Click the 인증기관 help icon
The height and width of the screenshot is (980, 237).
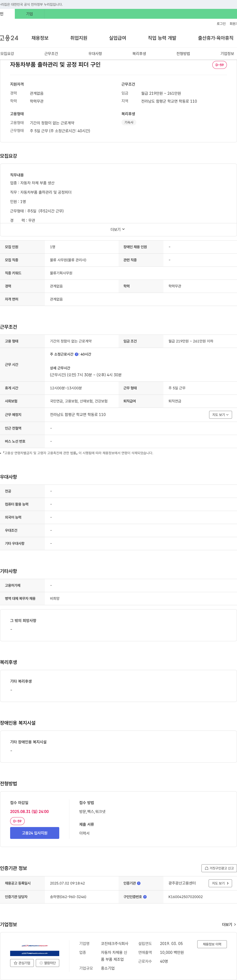point(139,883)
